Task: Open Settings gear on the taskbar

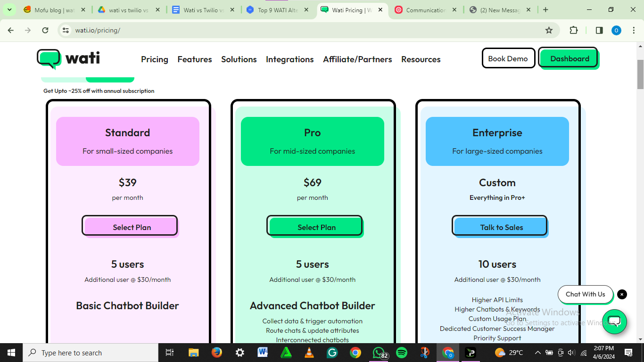Action: 239,353
